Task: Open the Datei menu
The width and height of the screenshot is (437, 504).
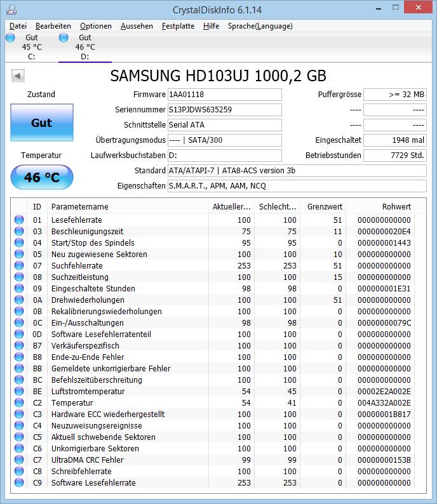Action: 18,26
